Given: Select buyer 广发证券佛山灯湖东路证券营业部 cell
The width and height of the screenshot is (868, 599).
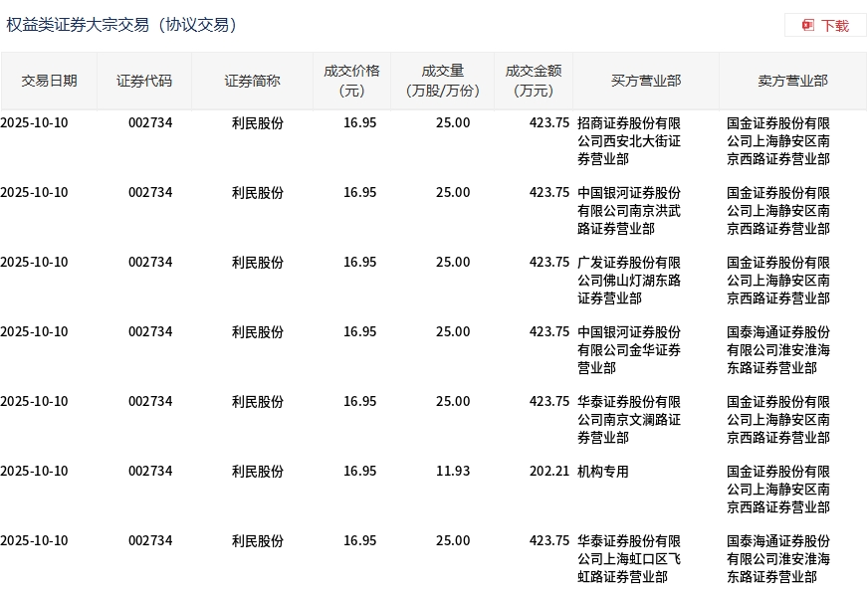Looking at the screenshot, I should point(629,281).
